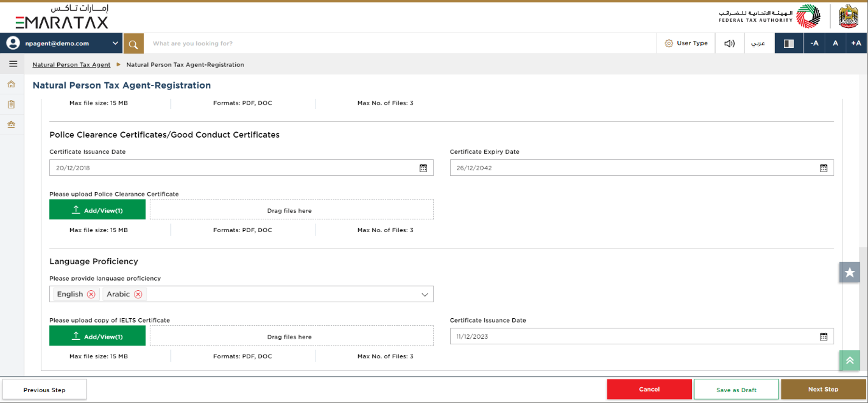This screenshot has width=868, height=403.
Task: Open calendar for IELTS Certificate Issuance Date
Action: point(823,337)
